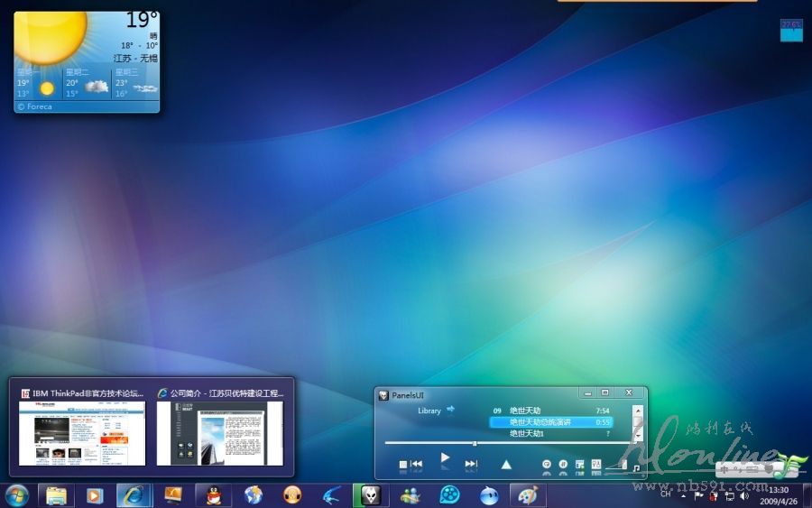Toggle the CH input language indicator

point(666,494)
